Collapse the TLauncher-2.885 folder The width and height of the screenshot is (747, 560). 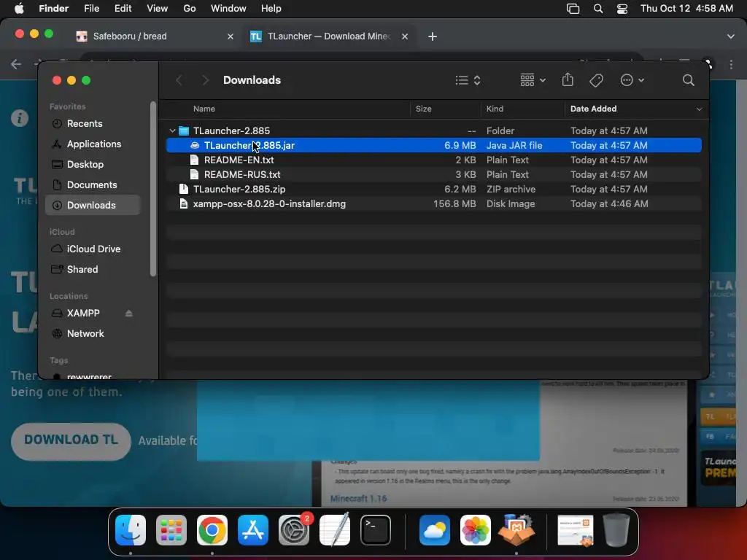tap(172, 131)
